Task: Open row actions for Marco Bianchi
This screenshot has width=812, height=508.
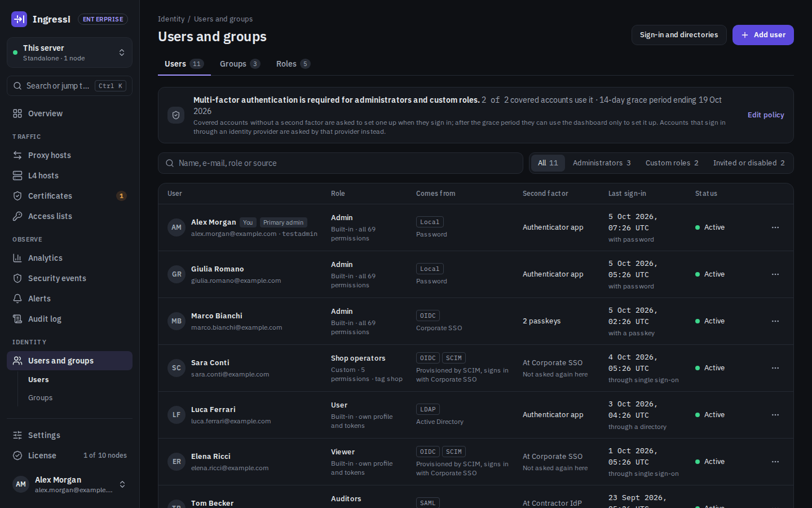Action: click(x=775, y=321)
